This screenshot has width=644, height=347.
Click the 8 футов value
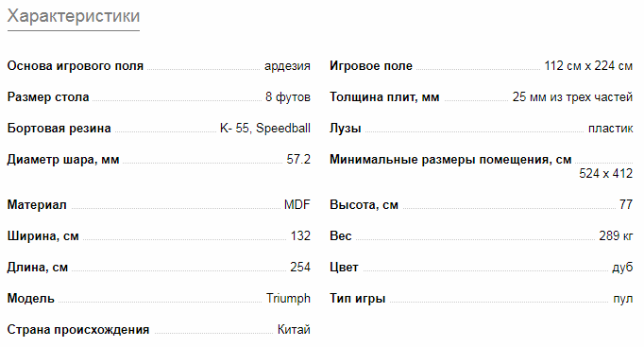pyautogui.click(x=287, y=97)
